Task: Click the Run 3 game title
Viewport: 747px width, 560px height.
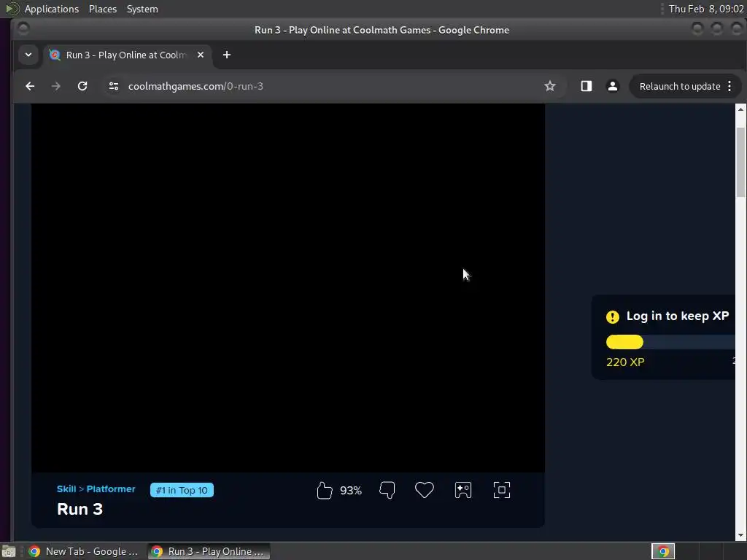Action: pos(80,509)
